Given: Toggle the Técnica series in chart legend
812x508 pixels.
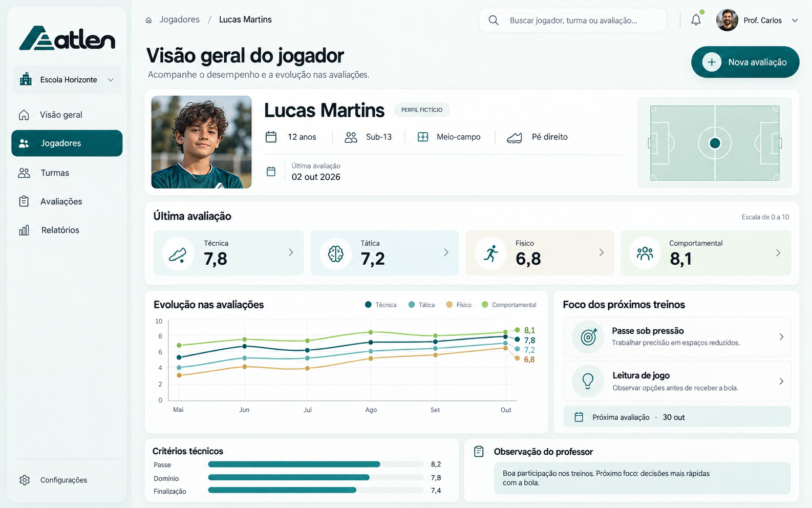Looking at the screenshot, I should pos(380,305).
